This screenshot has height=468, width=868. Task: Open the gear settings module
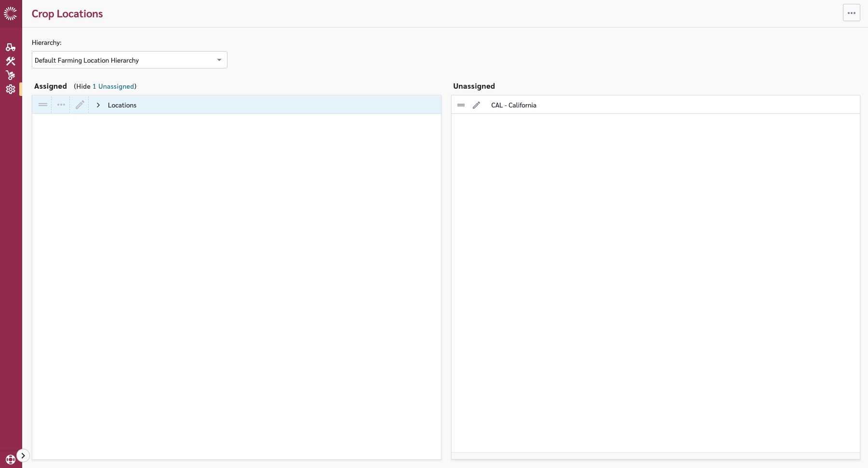coord(11,89)
